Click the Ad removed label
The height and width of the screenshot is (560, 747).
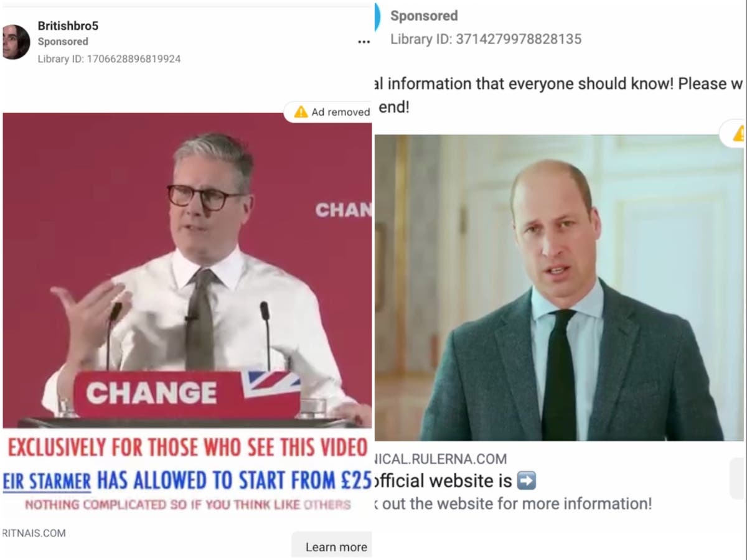click(341, 112)
